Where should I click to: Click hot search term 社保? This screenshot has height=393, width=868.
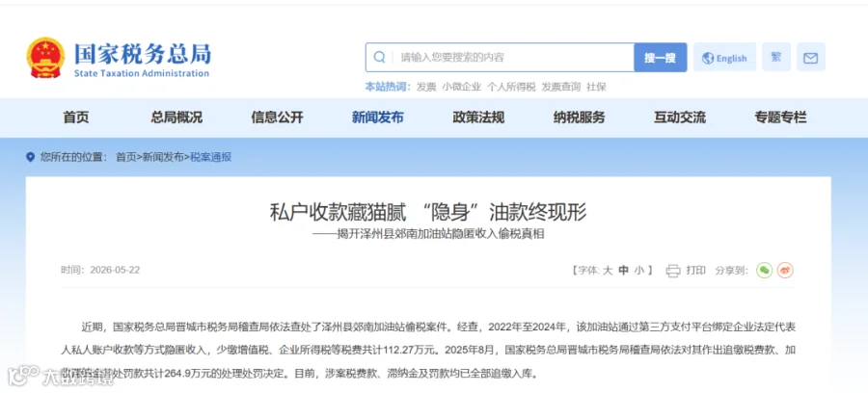coord(596,87)
